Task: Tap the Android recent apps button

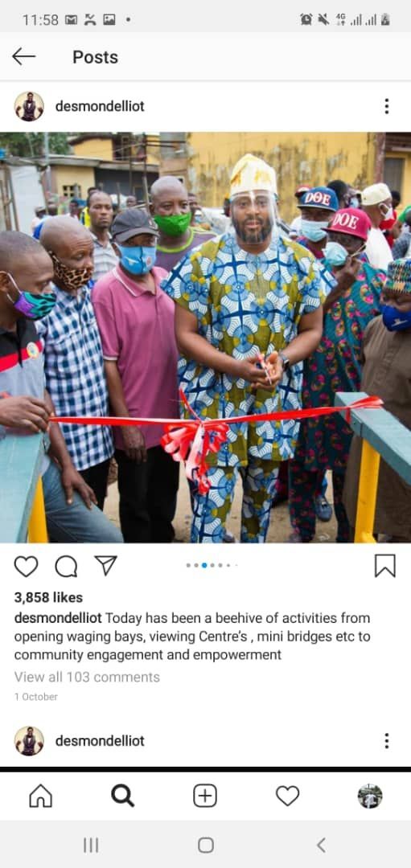Action: click(91, 845)
